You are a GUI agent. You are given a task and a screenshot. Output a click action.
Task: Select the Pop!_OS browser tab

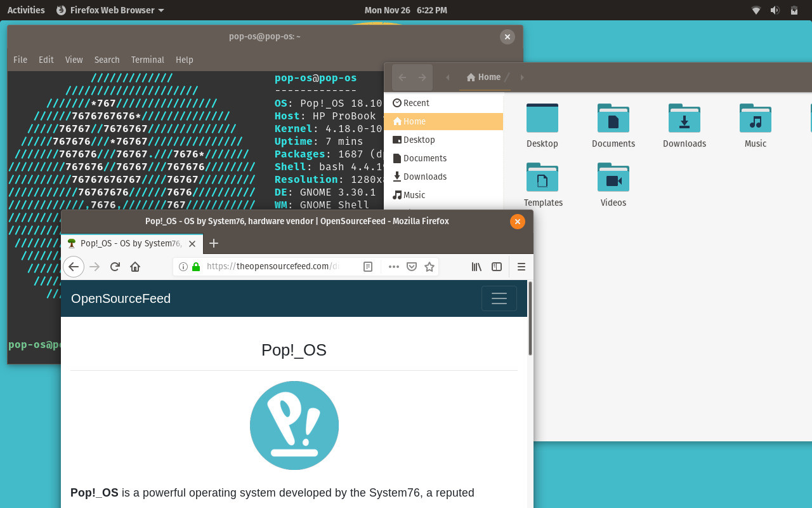tap(127, 243)
